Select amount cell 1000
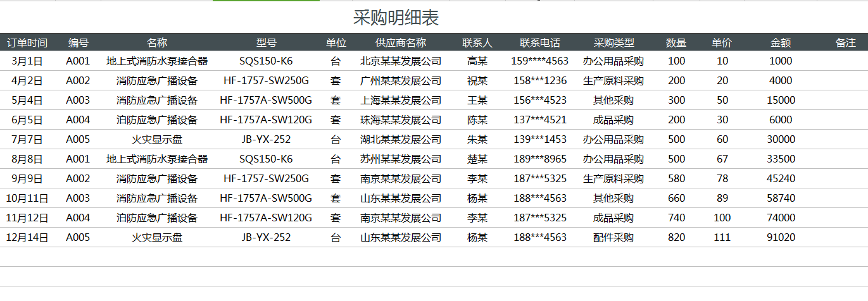This screenshot has width=868, height=301. point(781,61)
